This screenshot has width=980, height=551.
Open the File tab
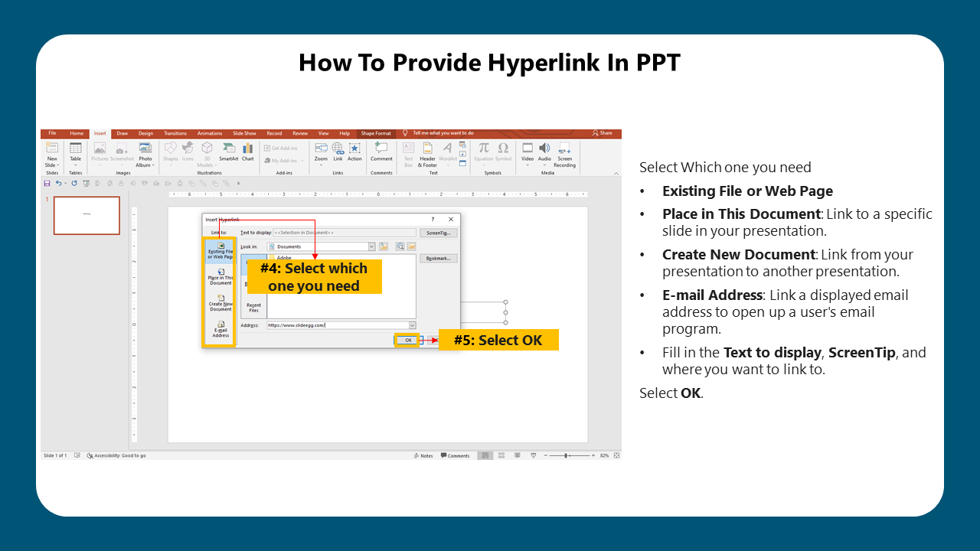53,133
